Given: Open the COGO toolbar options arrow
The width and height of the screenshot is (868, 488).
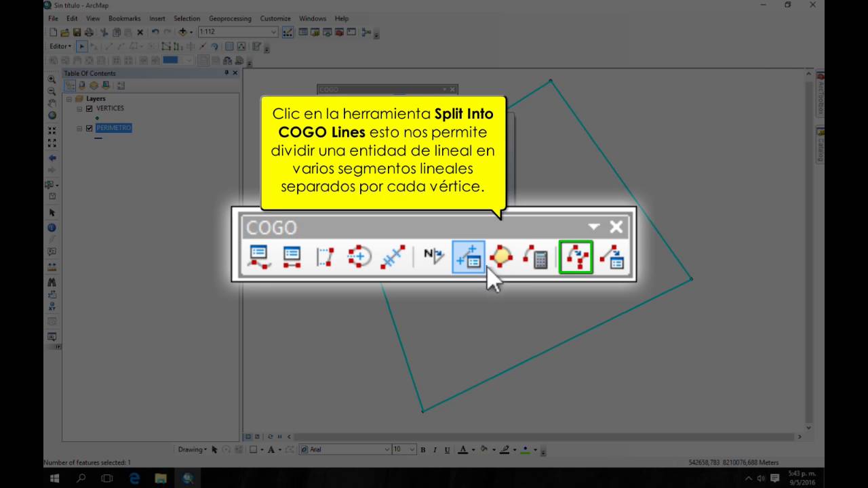Looking at the screenshot, I should [x=594, y=226].
